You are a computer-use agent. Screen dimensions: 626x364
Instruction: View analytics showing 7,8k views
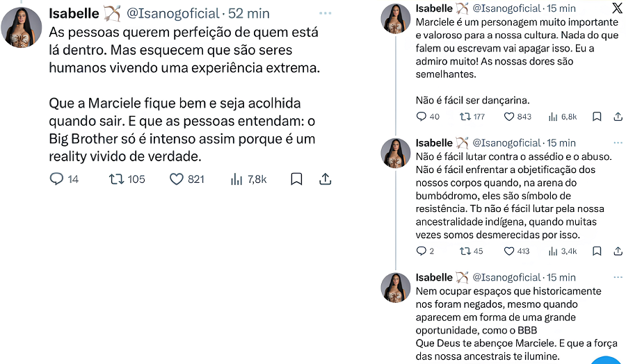(236, 179)
